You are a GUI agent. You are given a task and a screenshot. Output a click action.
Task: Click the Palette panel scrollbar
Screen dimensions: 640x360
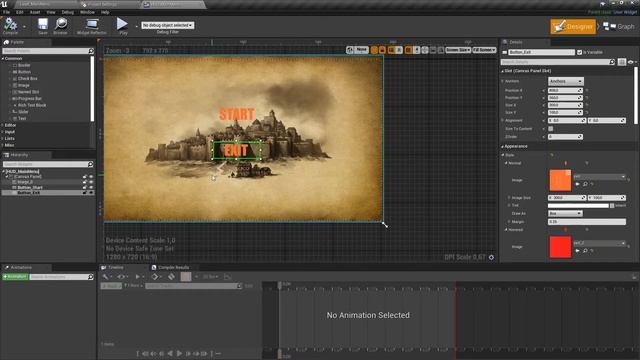click(93, 89)
